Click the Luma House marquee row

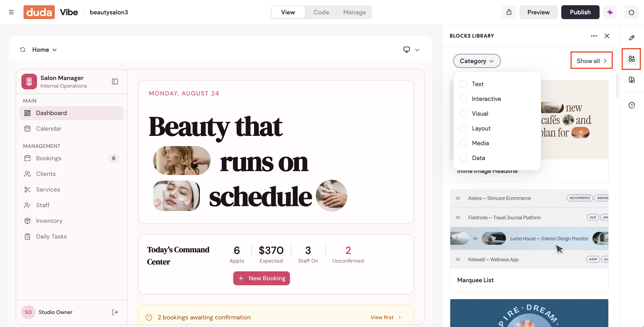(529, 238)
